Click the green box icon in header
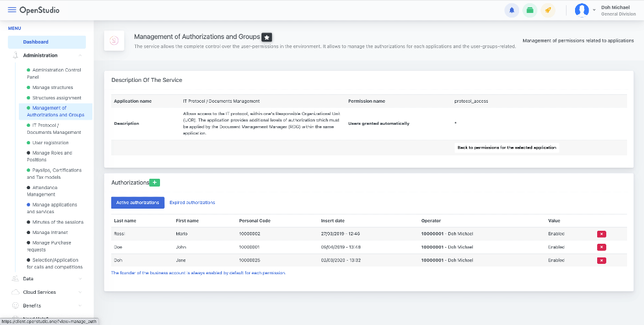644x325 pixels. click(x=530, y=10)
